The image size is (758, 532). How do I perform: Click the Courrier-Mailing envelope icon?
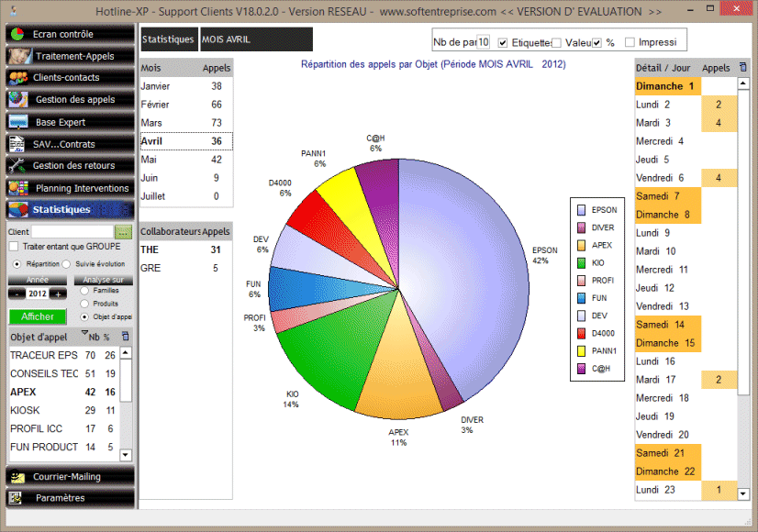tap(17, 477)
